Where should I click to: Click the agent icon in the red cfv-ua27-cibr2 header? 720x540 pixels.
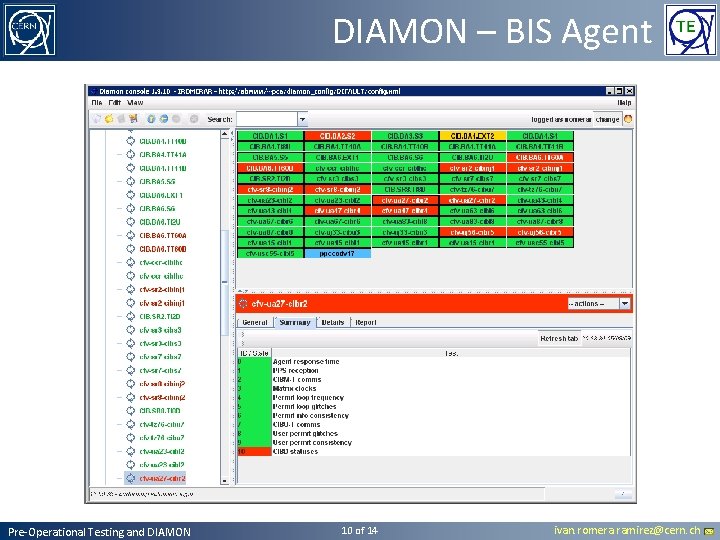(x=243, y=304)
